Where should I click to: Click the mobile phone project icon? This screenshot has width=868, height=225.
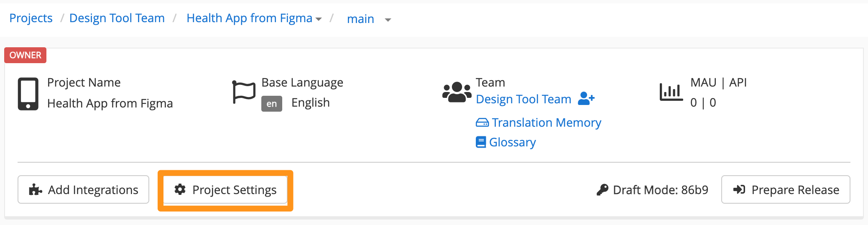(28, 94)
